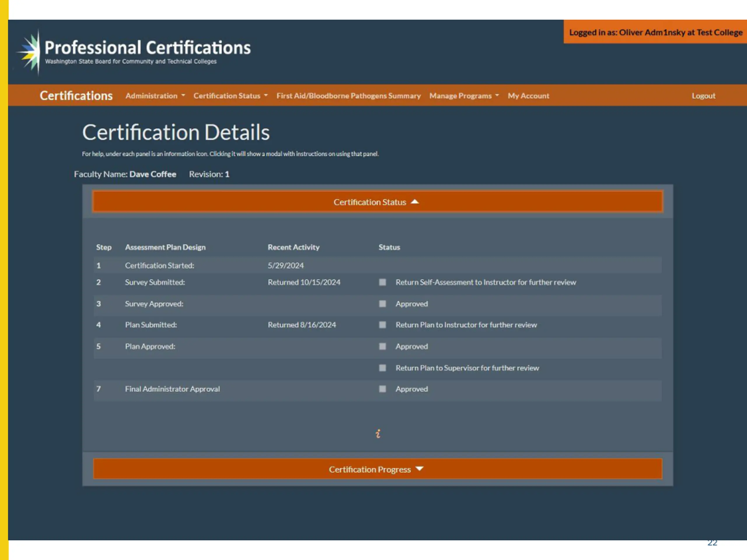Tick the Return Plan to Supervisor checkbox
The height and width of the screenshot is (560, 747).
pos(382,367)
